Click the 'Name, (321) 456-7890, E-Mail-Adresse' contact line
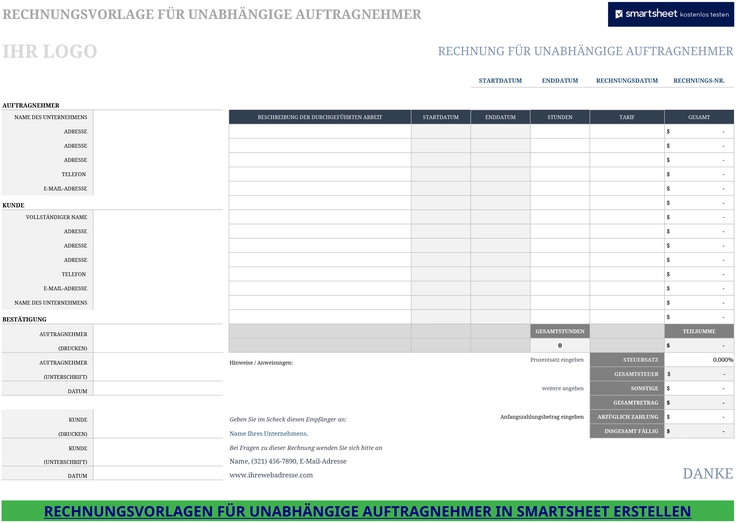736x523 pixels. [288, 461]
